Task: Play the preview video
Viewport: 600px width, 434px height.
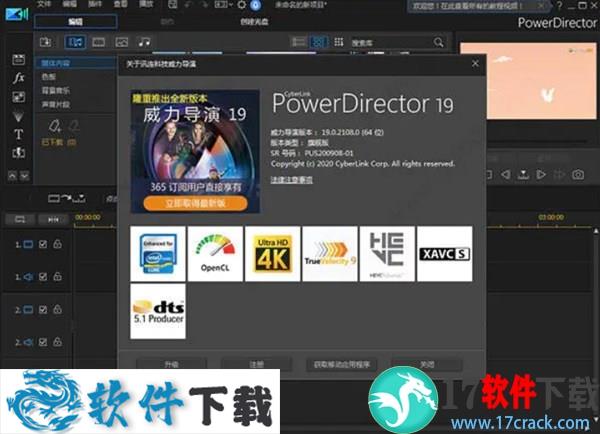Action: 541,175
